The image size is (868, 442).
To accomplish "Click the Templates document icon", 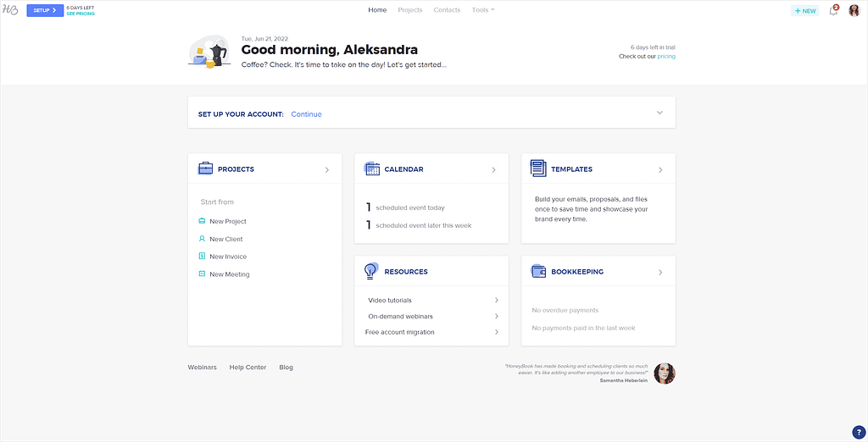I will click(x=538, y=169).
